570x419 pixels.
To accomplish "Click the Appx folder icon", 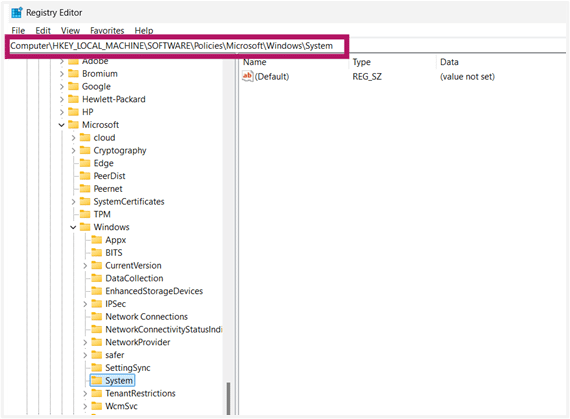I will pyautogui.click(x=96, y=240).
